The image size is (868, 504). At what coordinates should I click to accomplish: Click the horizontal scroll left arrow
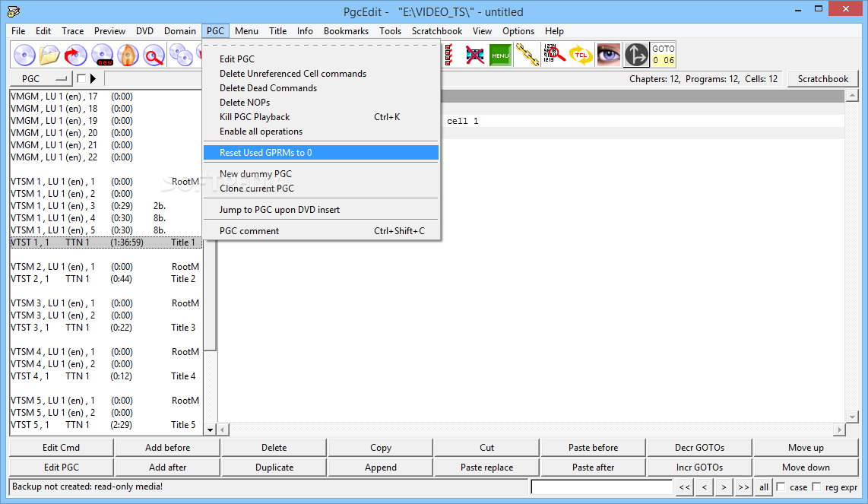(223, 430)
